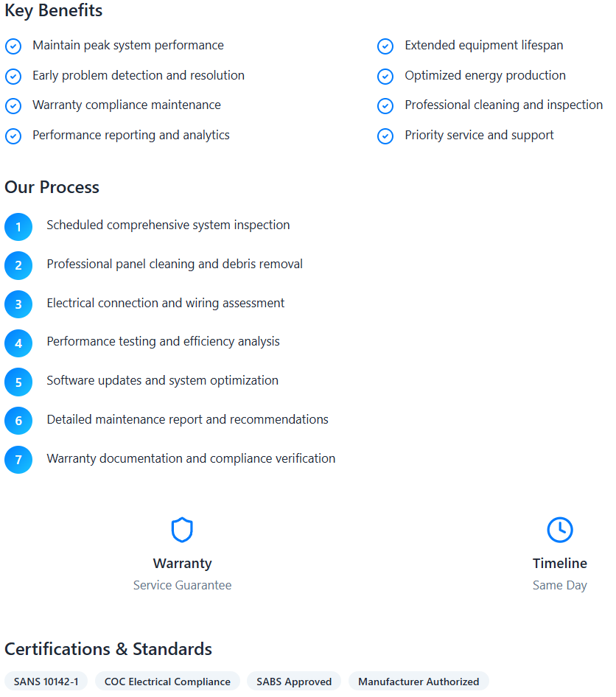The image size is (616, 697).
Task: Click the SABS Approved badge
Action: click(x=294, y=682)
